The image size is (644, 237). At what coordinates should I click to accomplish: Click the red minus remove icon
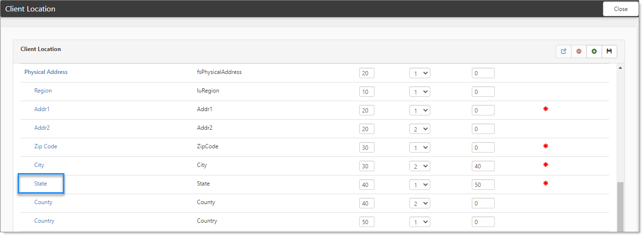coord(579,52)
